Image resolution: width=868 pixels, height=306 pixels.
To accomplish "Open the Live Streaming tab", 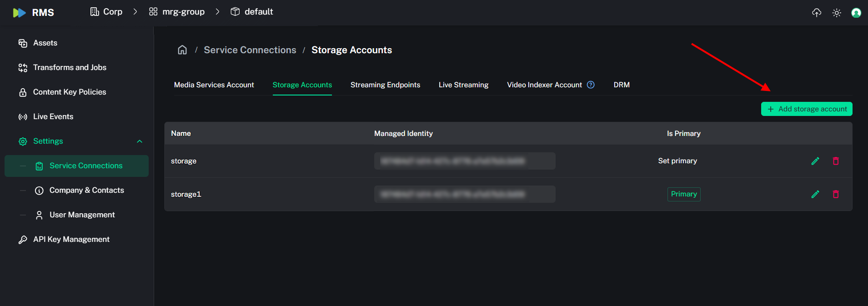I will tap(463, 85).
